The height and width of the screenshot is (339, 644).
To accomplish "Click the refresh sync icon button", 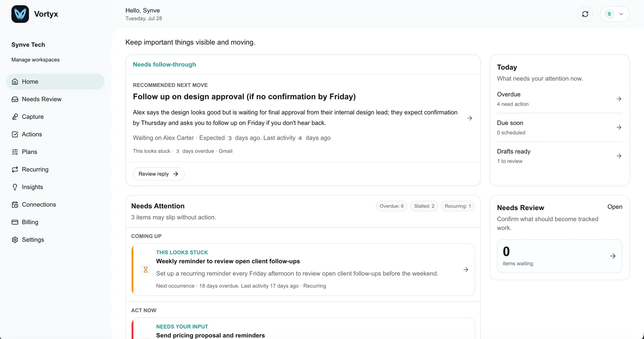I will 585,14.
